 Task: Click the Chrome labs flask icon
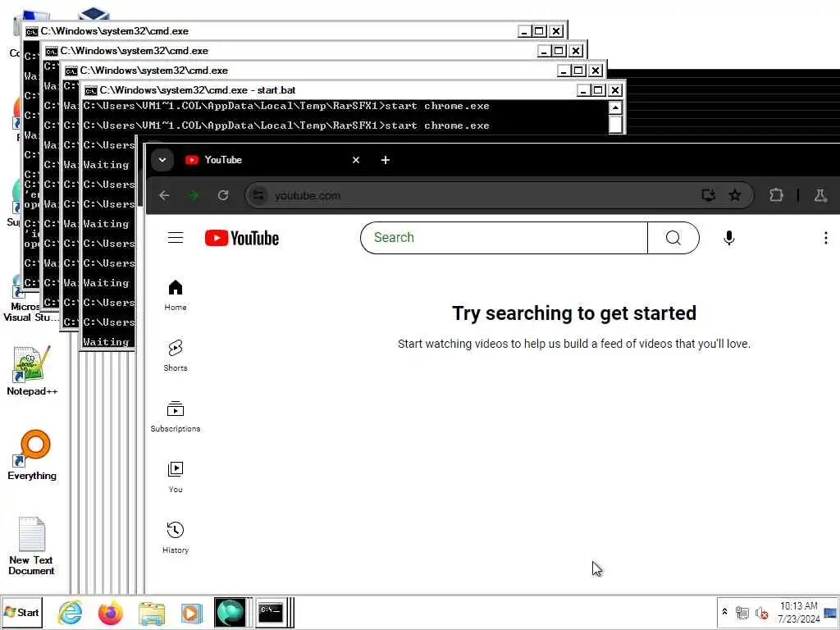coord(820,195)
